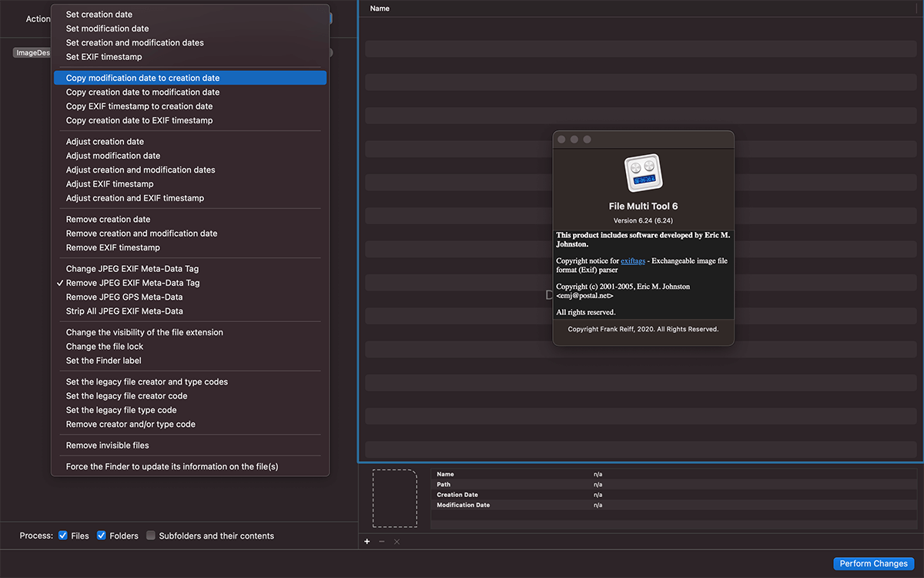This screenshot has width=924, height=578.
Task: Open the exiftags link in About window
Action: pyautogui.click(x=633, y=261)
